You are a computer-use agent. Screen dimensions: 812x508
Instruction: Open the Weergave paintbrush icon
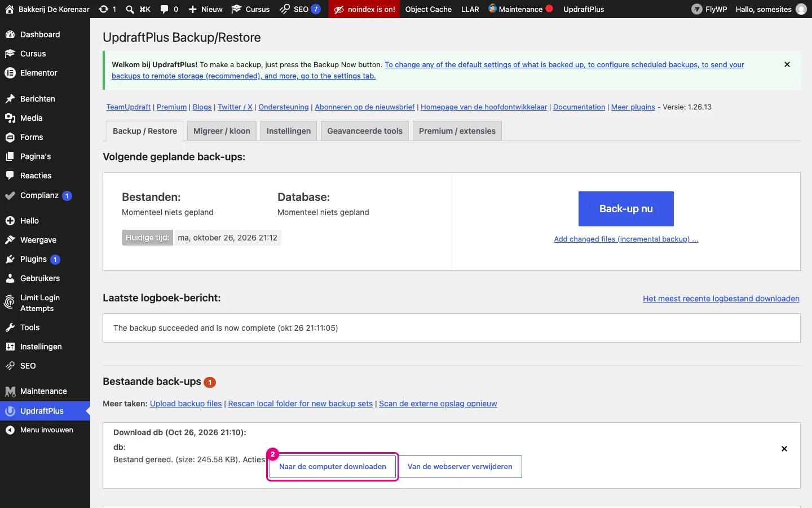click(10, 240)
